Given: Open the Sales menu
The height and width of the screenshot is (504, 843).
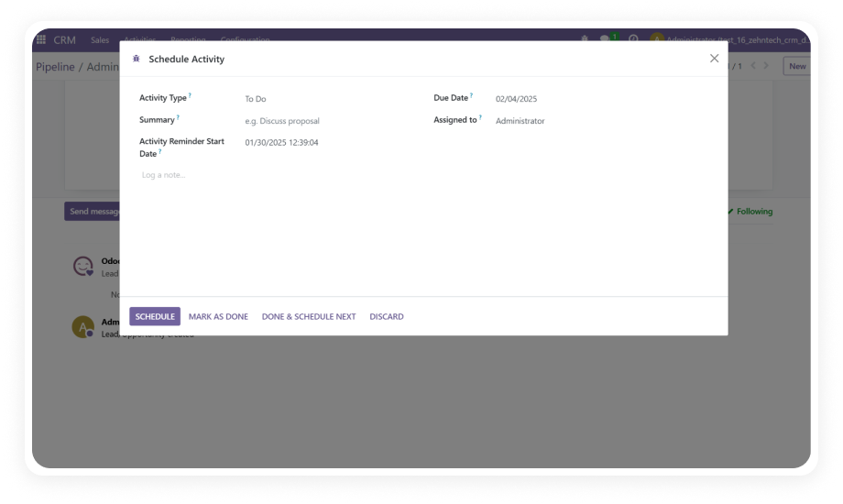Looking at the screenshot, I should (100, 39).
